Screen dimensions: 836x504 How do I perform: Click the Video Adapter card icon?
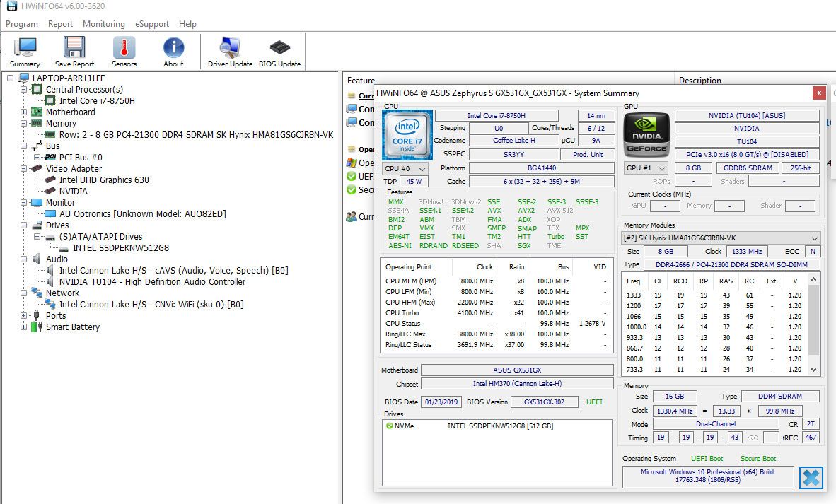pyautogui.click(x=37, y=168)
